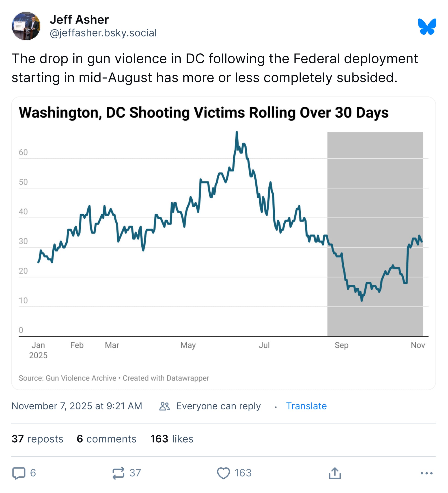Click the 'Everyone can reply' label
The height and width of the screenshot is (493, 448).
[x=218, y=406]
